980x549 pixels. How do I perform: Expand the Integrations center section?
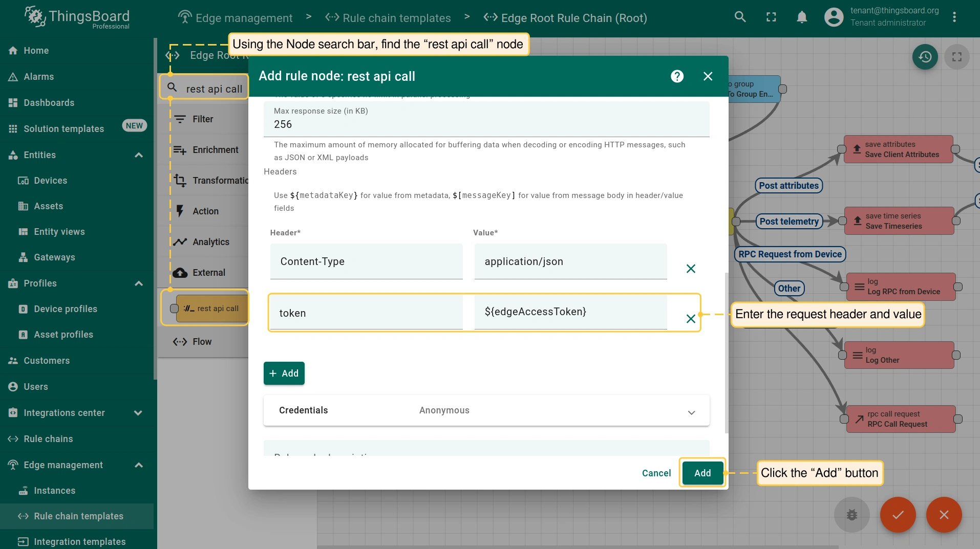coord(138,413)
